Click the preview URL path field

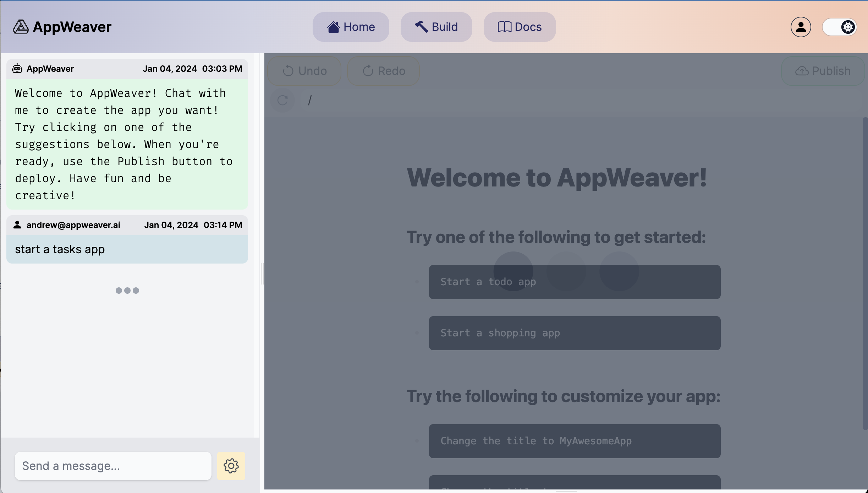(568, 101)
